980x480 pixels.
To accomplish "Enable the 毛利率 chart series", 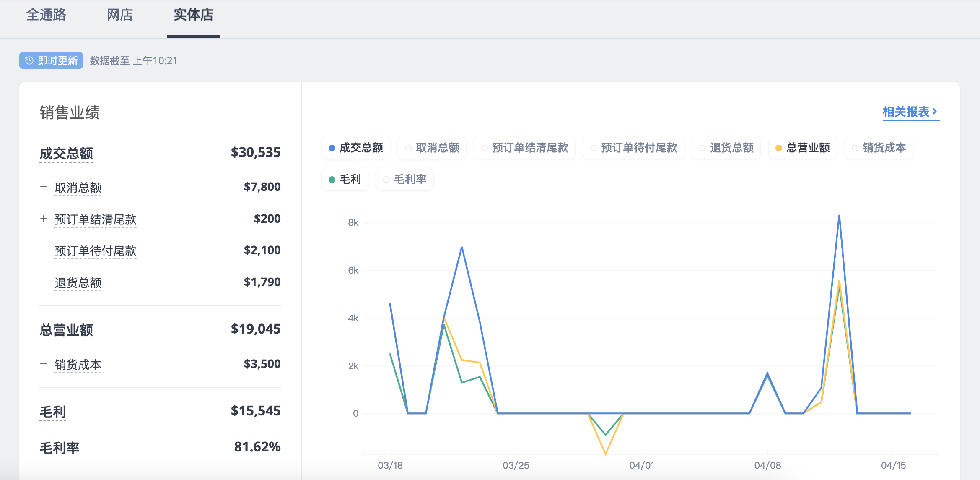I will [405, 179].
